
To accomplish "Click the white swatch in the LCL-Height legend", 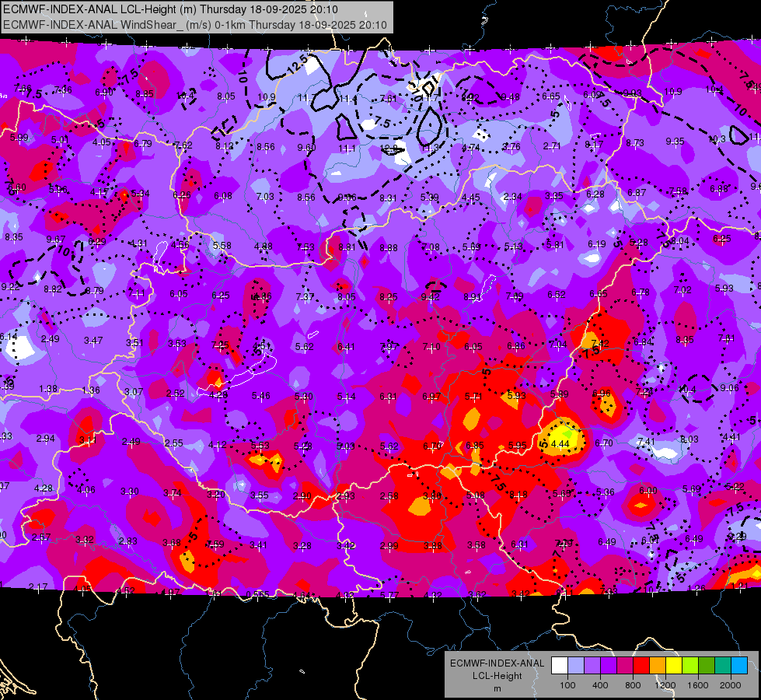I will point(560,666).
